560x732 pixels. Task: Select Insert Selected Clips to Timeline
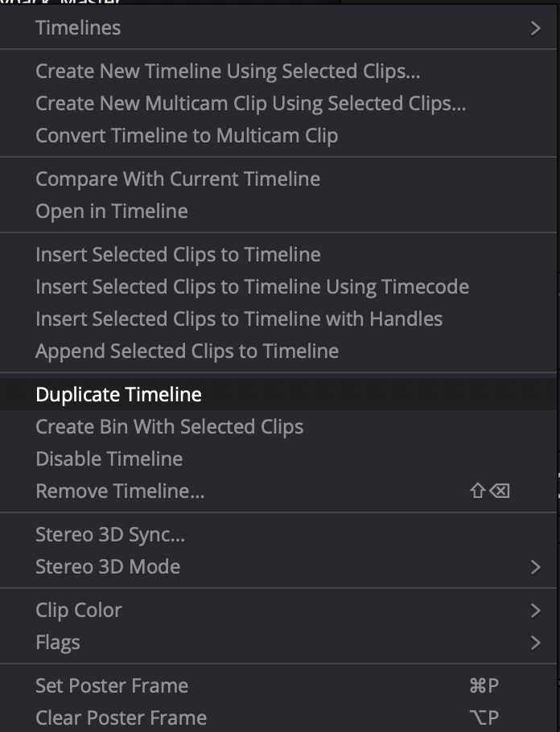(278, 255)
